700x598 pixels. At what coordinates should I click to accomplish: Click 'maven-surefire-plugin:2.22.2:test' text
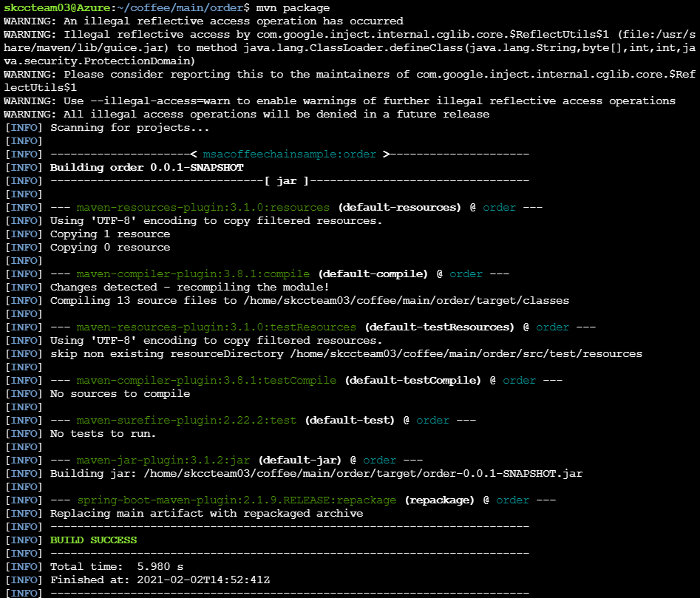tap(186, 421)
